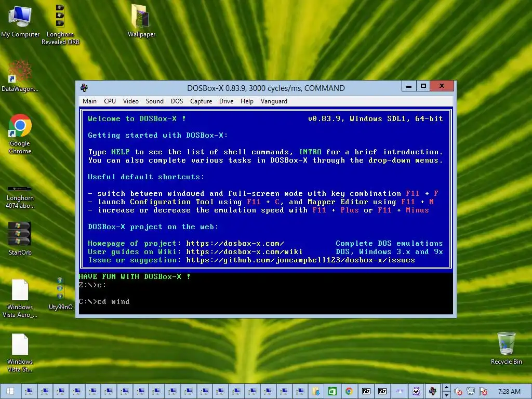Click the taskbar toolbar down arrow

(446, 395)
